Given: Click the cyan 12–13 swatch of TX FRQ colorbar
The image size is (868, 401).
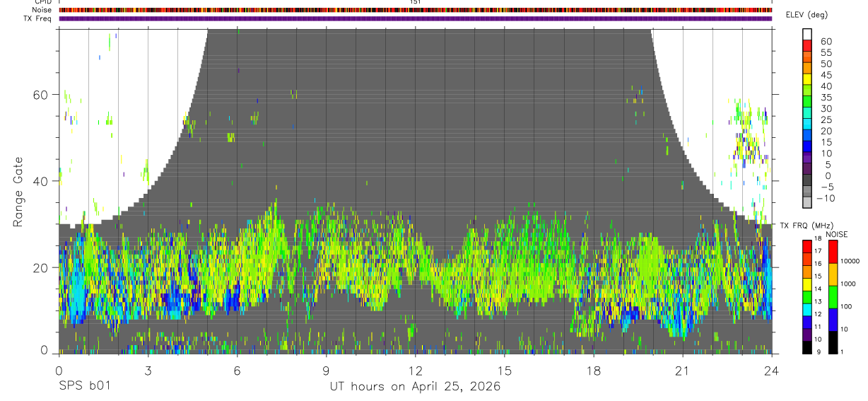Looking at the screenshot, I should (807, 310).
